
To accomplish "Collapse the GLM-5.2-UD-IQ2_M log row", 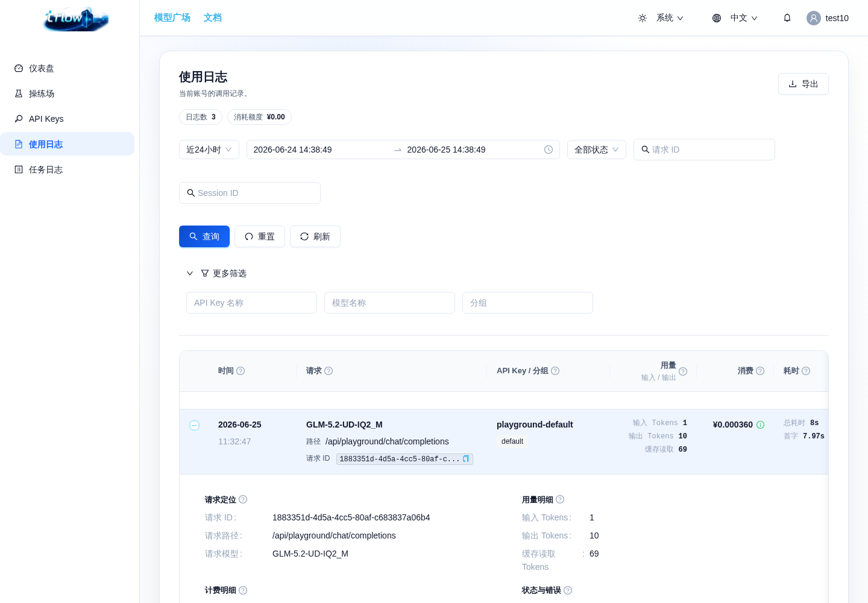I will pos(195,425).
